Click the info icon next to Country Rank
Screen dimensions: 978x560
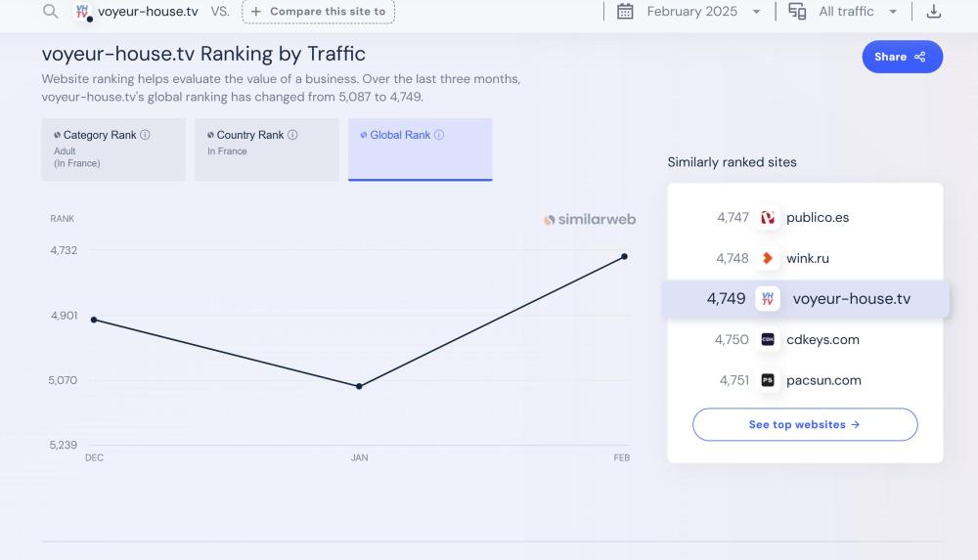click(292, 135)
